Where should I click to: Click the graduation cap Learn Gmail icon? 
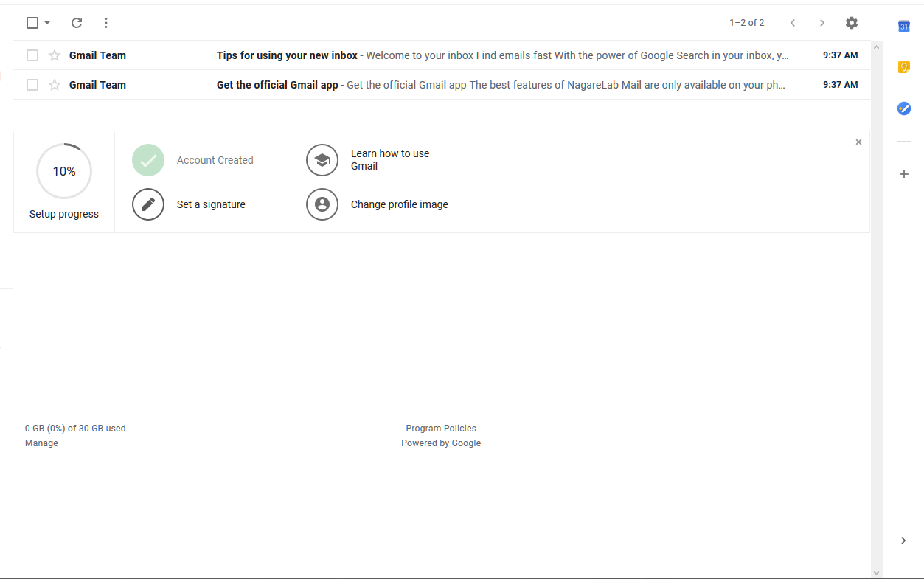(322, 160)
